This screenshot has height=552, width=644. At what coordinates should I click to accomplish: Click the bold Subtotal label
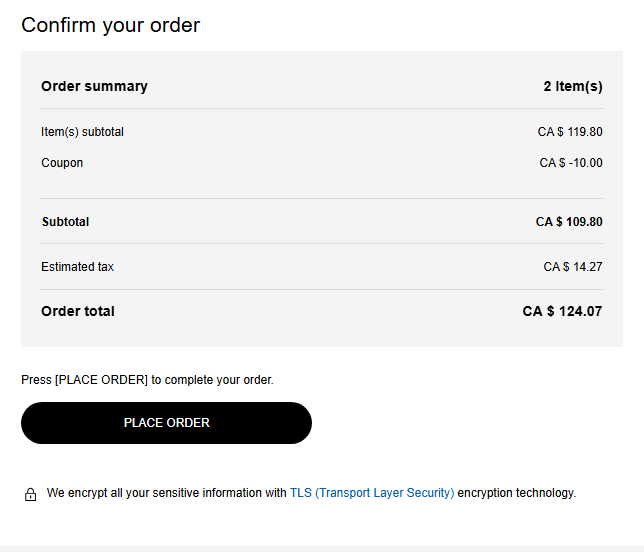click(x=65, y=222)
